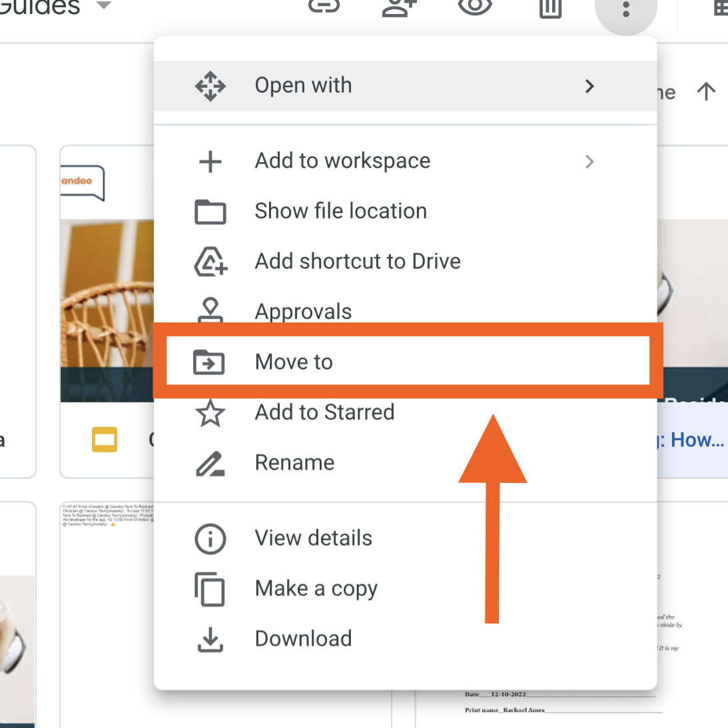Choose Add to Starred
The image size is (728, 728).
coord(405,412)
